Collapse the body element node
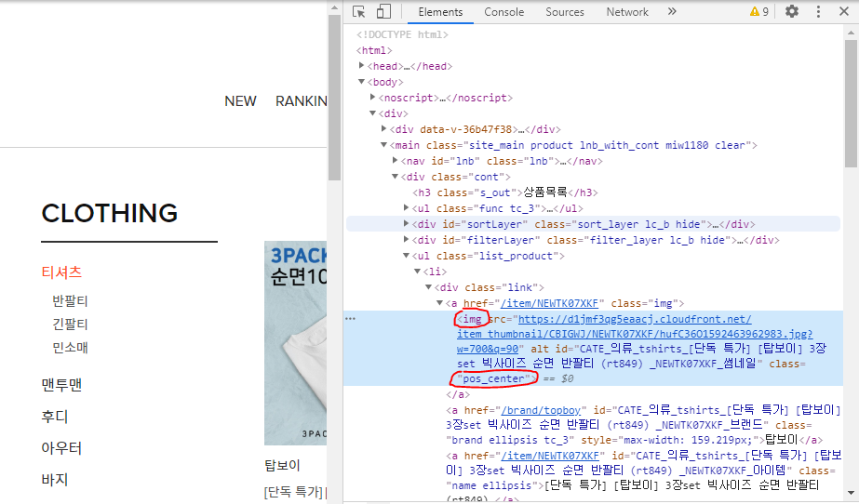This screenshot has height=504, width=859. (x=362, y=82)
